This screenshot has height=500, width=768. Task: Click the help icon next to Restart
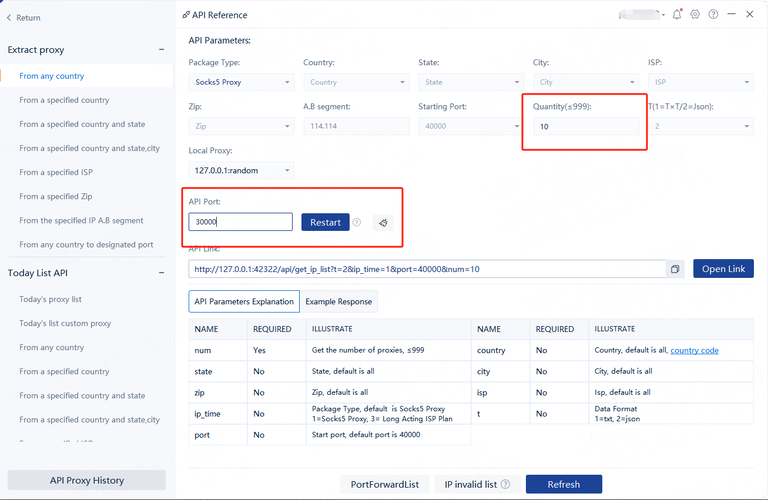tap(357, 223)
